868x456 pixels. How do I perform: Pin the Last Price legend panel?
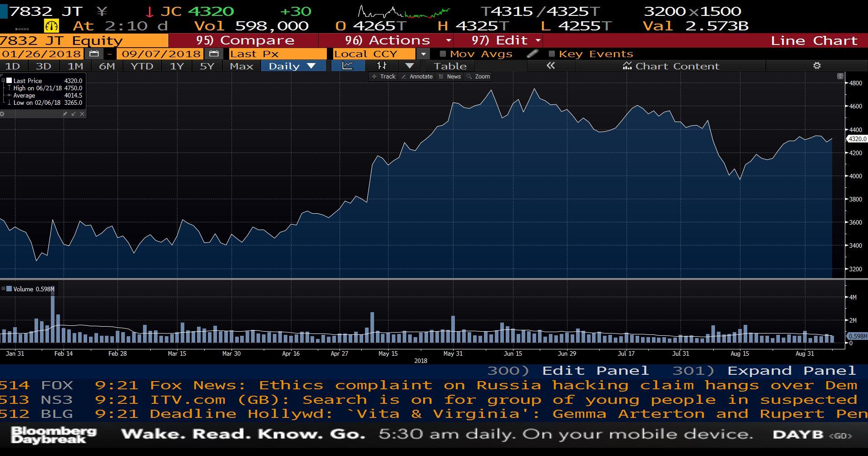[x=65, y=114]
